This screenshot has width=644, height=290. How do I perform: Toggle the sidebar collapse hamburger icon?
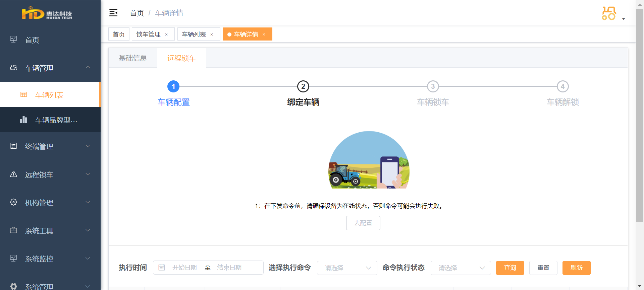pyautogui.click(x=113, y=13)
